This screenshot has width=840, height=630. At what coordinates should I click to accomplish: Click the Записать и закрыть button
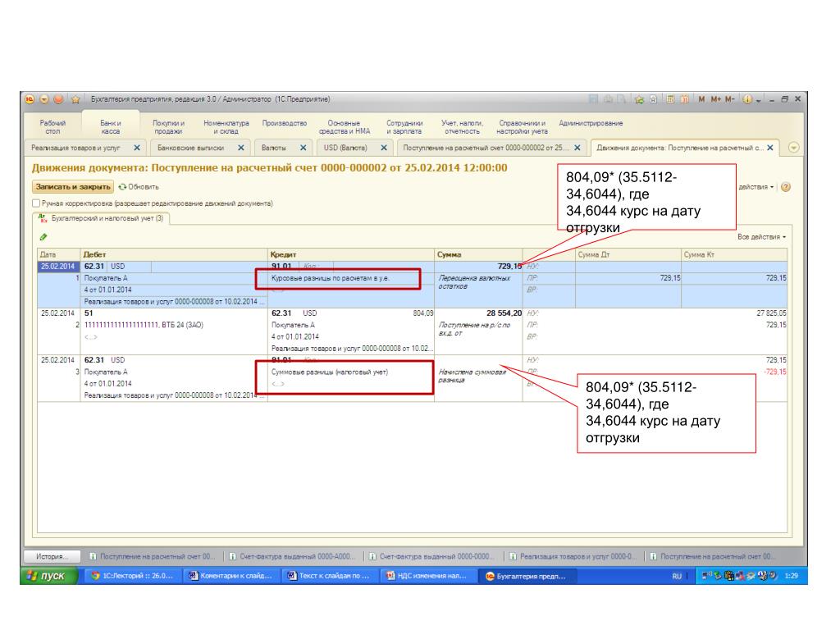coord(73,187)
